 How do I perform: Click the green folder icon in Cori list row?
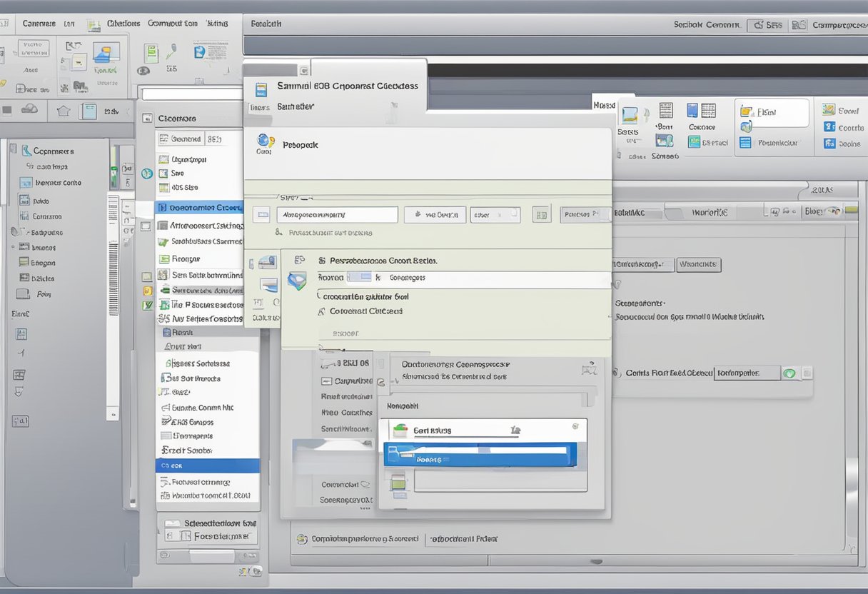point(400,431)
